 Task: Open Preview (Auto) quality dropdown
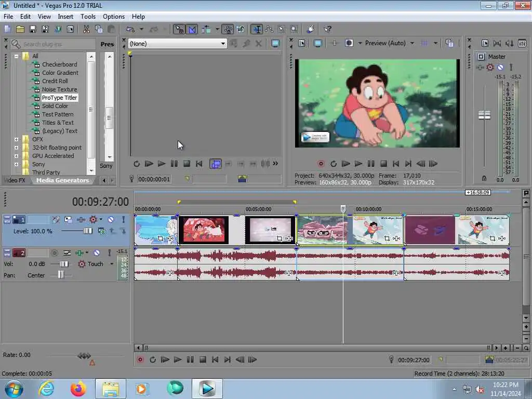tap(389, 43)
